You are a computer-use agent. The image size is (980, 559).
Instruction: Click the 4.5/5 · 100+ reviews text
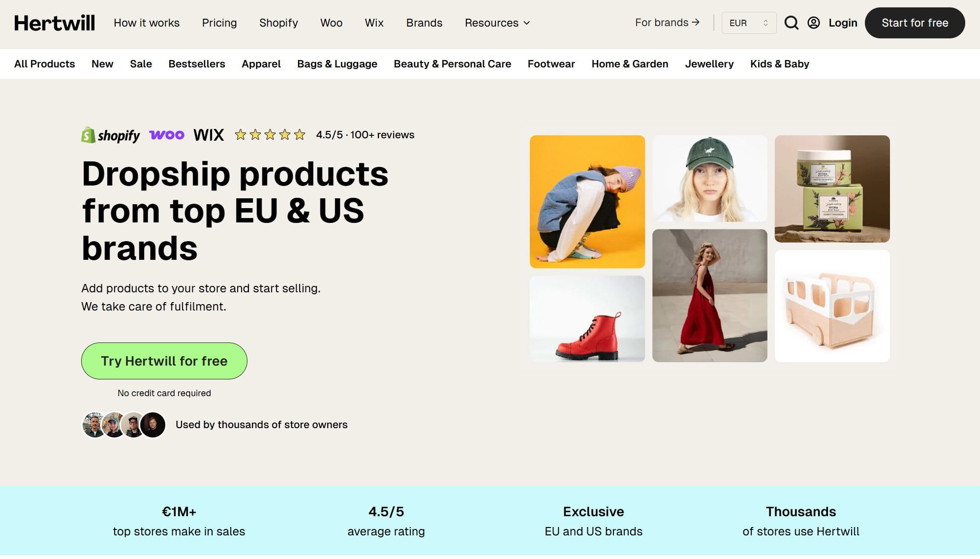click(x=365, y=135)
